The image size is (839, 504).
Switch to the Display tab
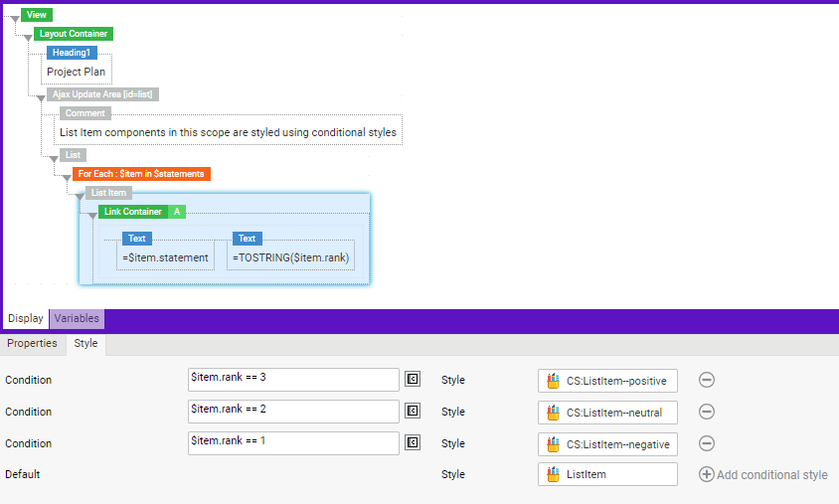(x=25, y=319)
